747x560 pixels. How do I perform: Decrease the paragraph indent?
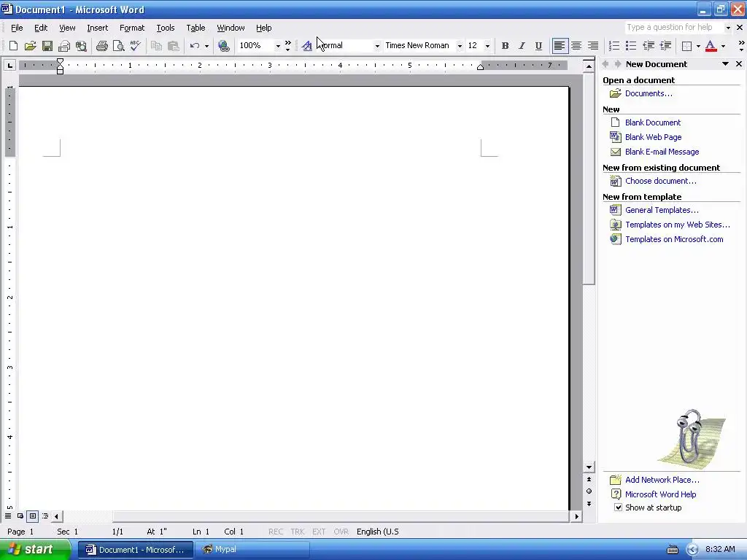[649, 46]
